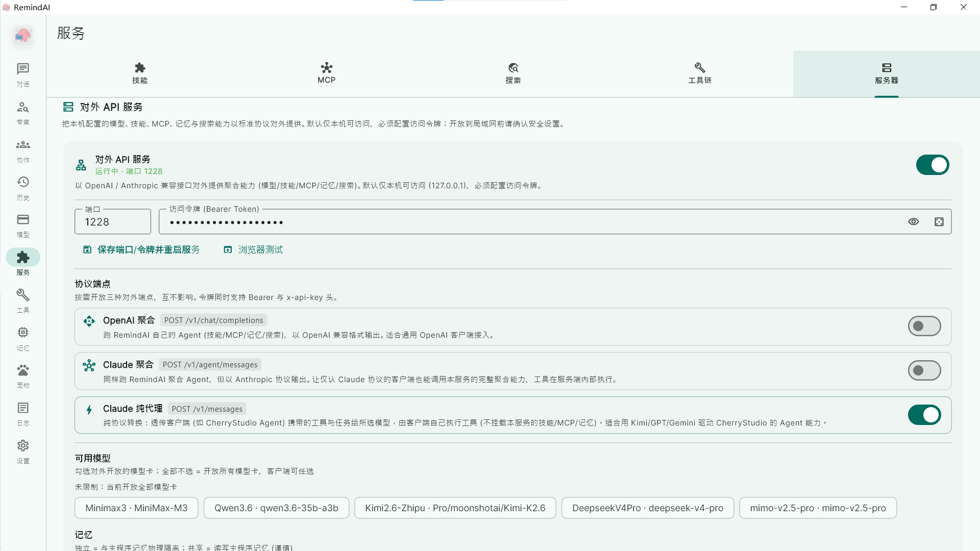The height and width of the screenshot is (551, 980).
Task: Click the 协议端点 section heading
Action: (x=92, y=284)
